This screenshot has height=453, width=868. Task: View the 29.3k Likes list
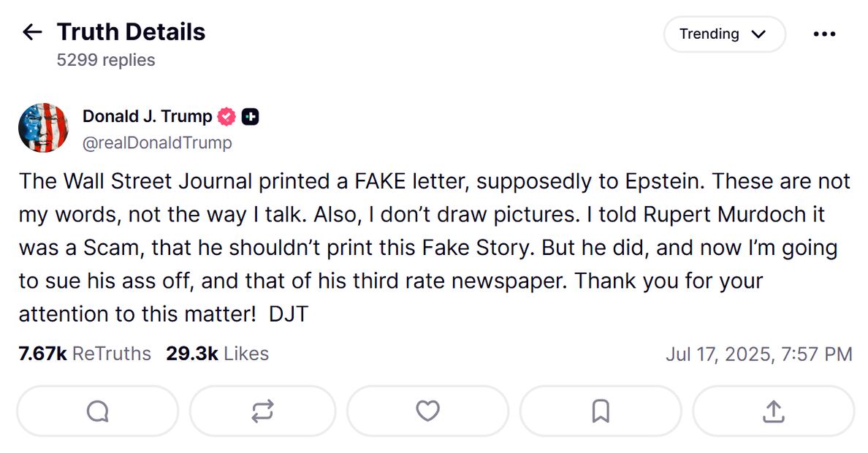[217, 354]
